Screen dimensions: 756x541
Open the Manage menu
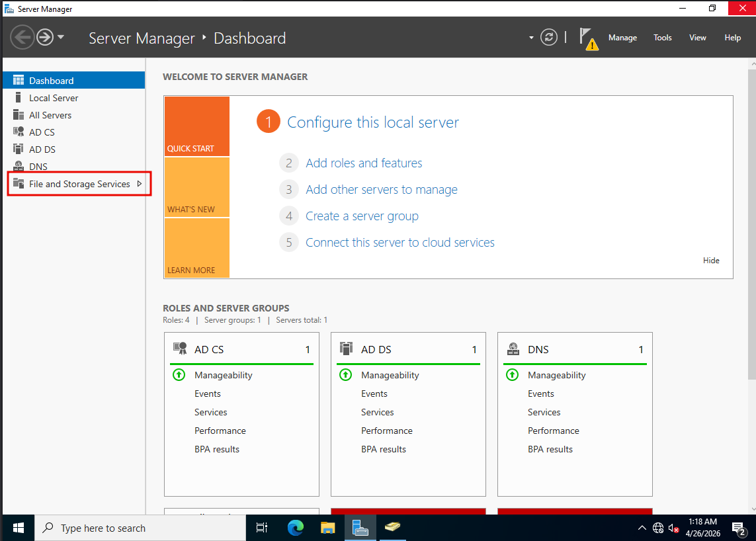622,38
